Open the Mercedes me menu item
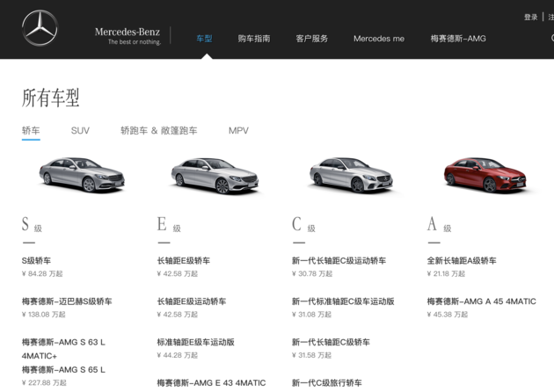This screenshot has width=554, height=392. pyautogui.click(x=379, y=39)
